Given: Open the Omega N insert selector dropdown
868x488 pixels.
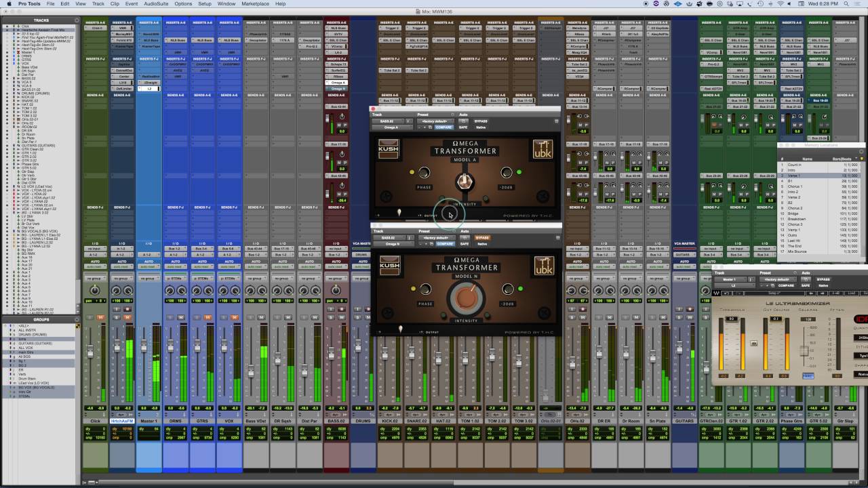Looking at the screenshot, I should point(393,243).
